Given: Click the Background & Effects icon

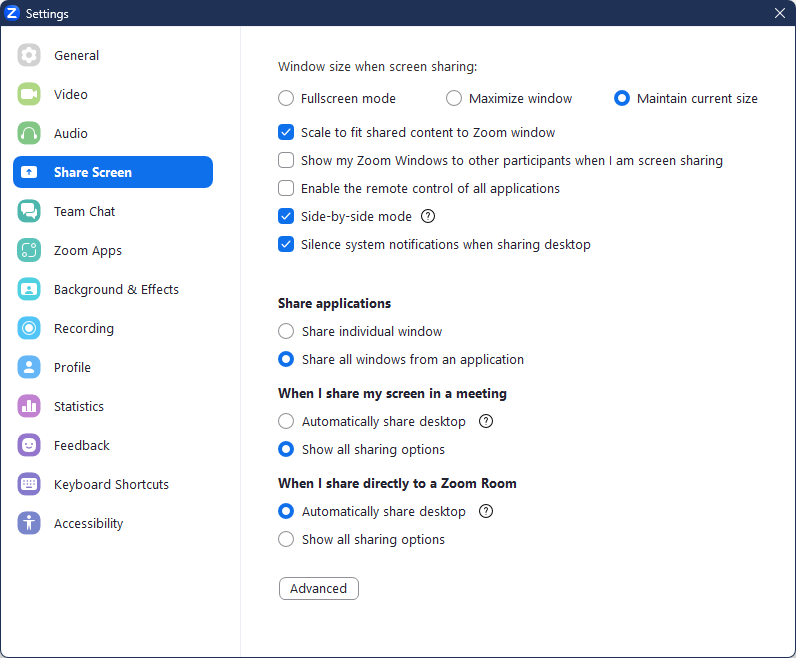Looking at the screenshot, I should (x=29, y=289).
